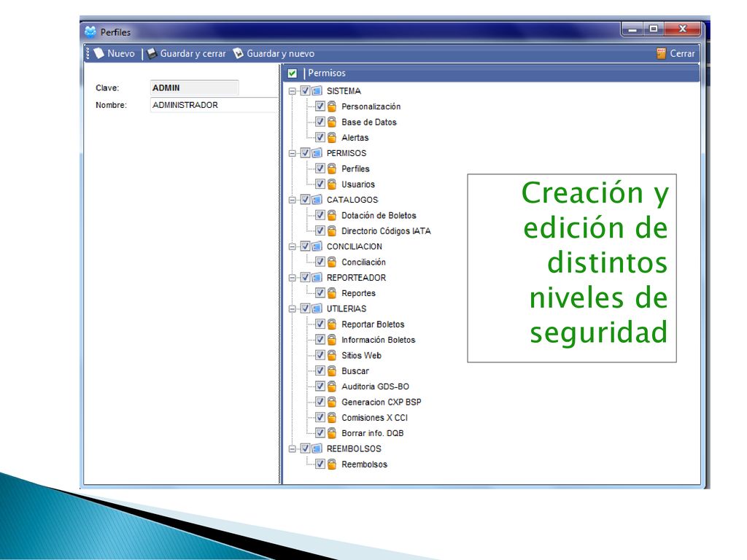
Task: Click the PERMISOS folder icon
Action: pos(317,153)
